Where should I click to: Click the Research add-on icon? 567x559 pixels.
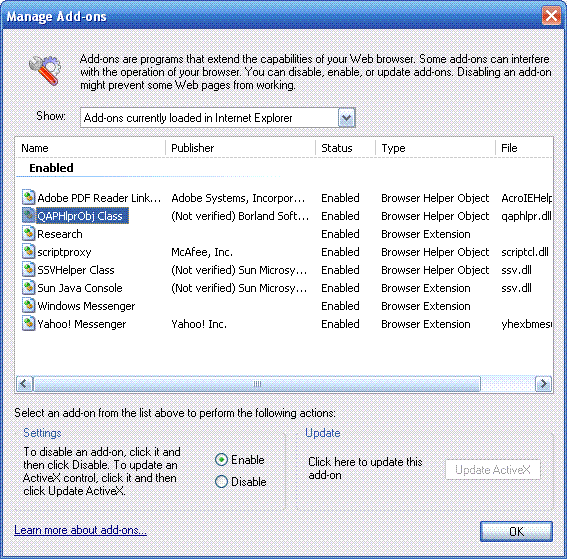[28, 234]
